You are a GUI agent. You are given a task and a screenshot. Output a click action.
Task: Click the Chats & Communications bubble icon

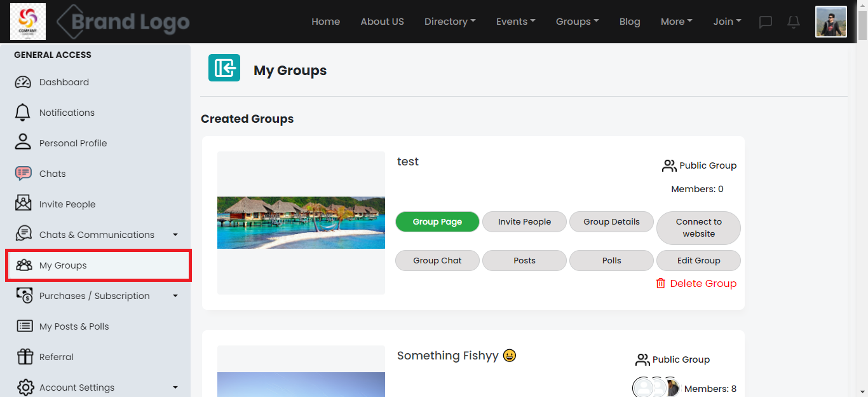click(x=24, y=233)
